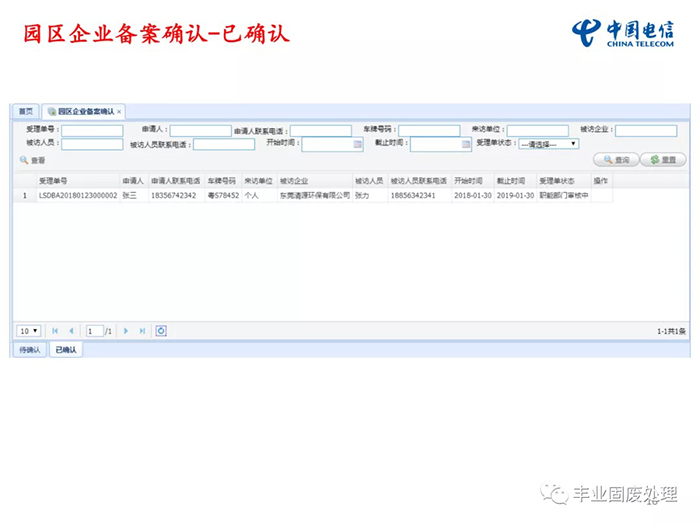Click the first page navigation arrow
The height and width of the screenshot is (525, 700).
pyautogui.click(x=55, y=331)
